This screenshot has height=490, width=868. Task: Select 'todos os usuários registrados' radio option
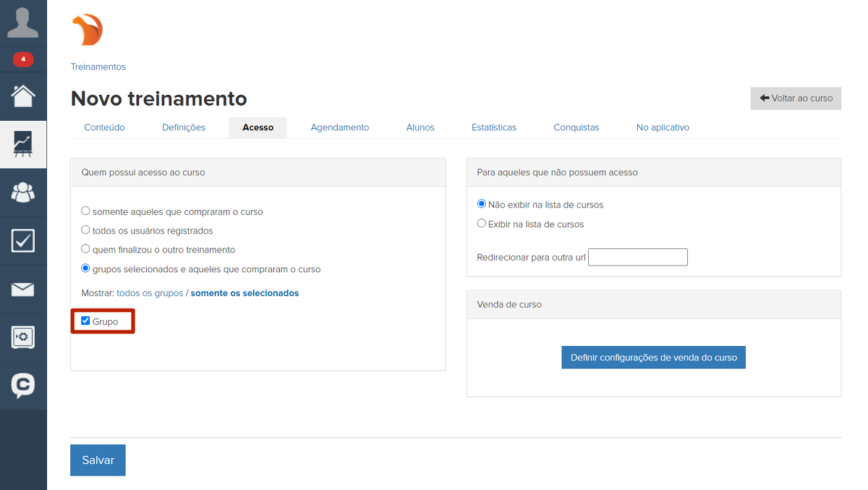[x=85, y=230]
